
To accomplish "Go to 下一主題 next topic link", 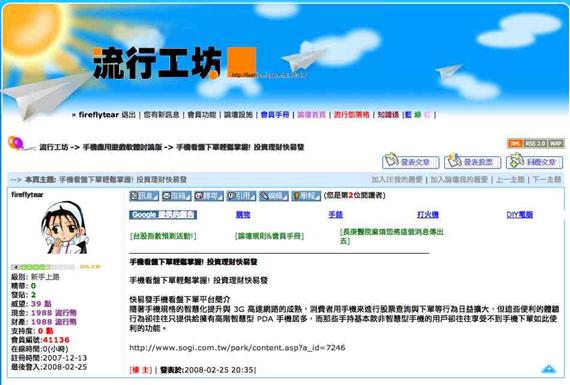I will [547, 179].
